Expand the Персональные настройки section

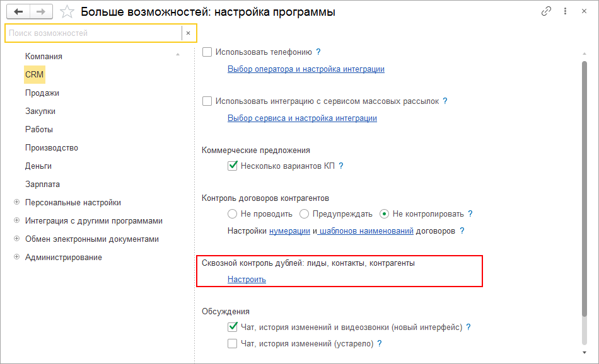click(16, 203)
